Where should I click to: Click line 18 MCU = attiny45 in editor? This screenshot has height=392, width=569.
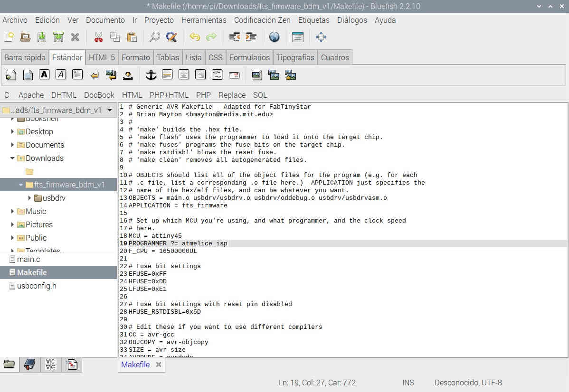click(155, 236)
